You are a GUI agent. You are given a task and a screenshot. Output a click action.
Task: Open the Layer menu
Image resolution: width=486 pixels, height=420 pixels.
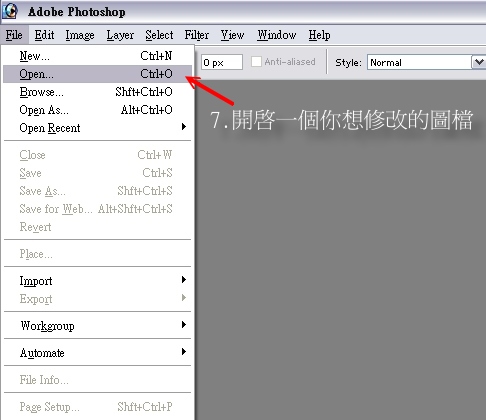(120, 35)
